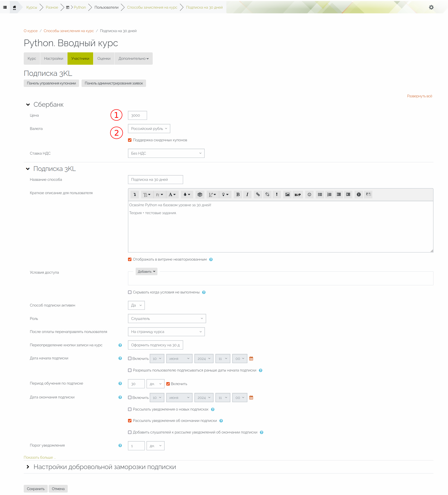Viewport: 448px width, 495px height.
Task: Open the settings gear menu
Action: [431, 7]
